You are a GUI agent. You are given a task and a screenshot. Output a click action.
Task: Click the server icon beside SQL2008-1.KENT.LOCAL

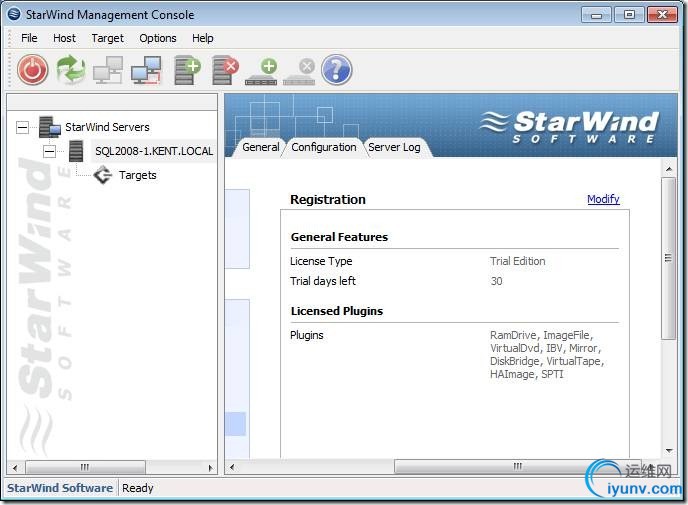click(76, 151)
